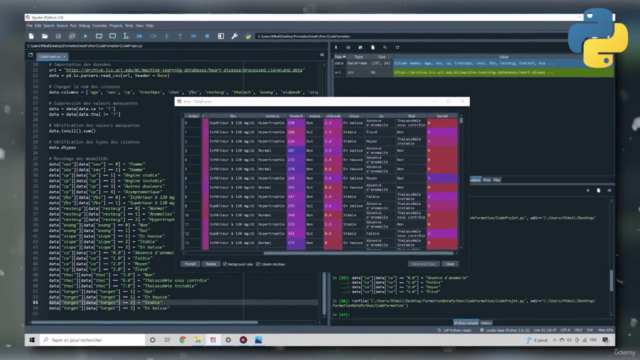Viewport: 640px width, 360px height.
Task: Run file with green play icon
Action: 85,36
